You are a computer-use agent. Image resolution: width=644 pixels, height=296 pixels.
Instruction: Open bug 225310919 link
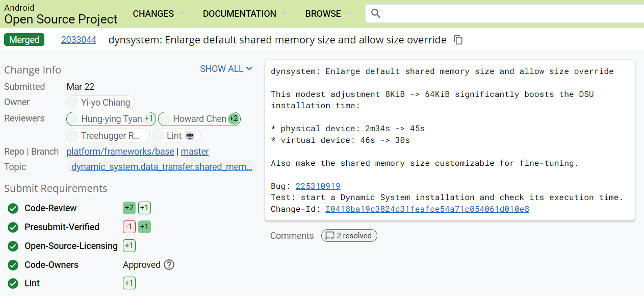pos(318,186)
